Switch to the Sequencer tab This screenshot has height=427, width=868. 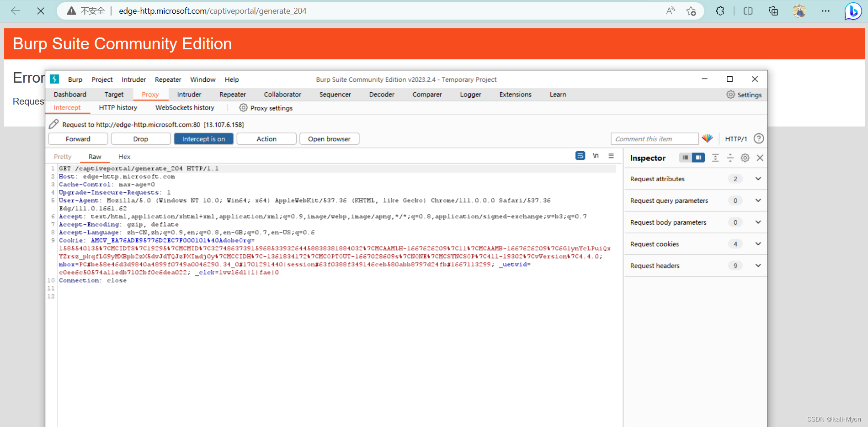point(335,95)
